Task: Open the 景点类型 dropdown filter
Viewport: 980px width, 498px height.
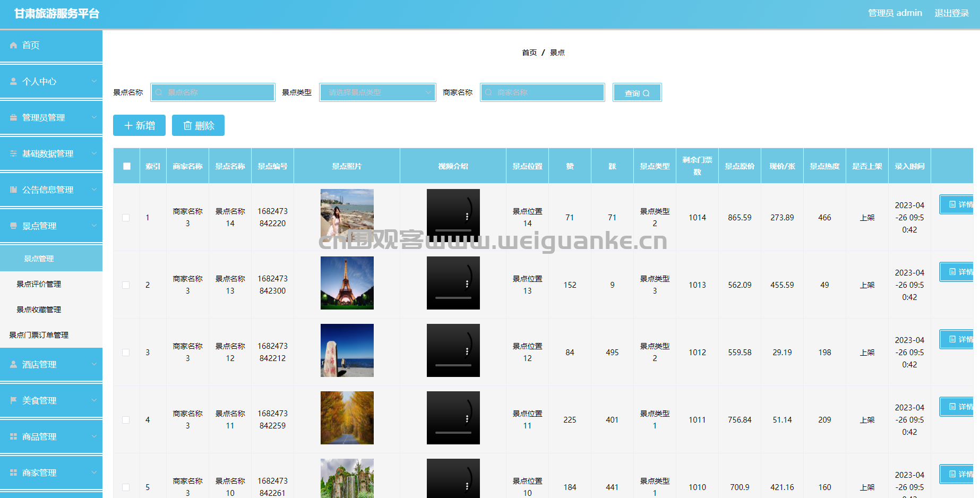Action: (x=377, y=92)
